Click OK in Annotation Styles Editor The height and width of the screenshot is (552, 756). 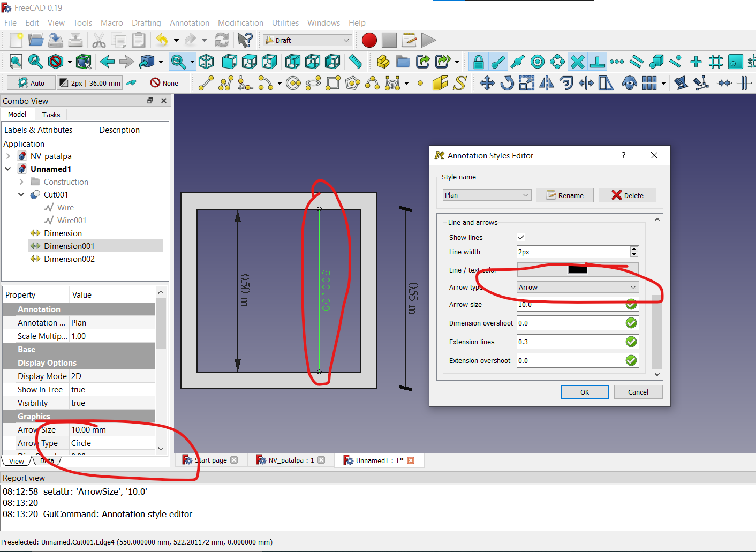pyautogui.click(x=584, y=392)
